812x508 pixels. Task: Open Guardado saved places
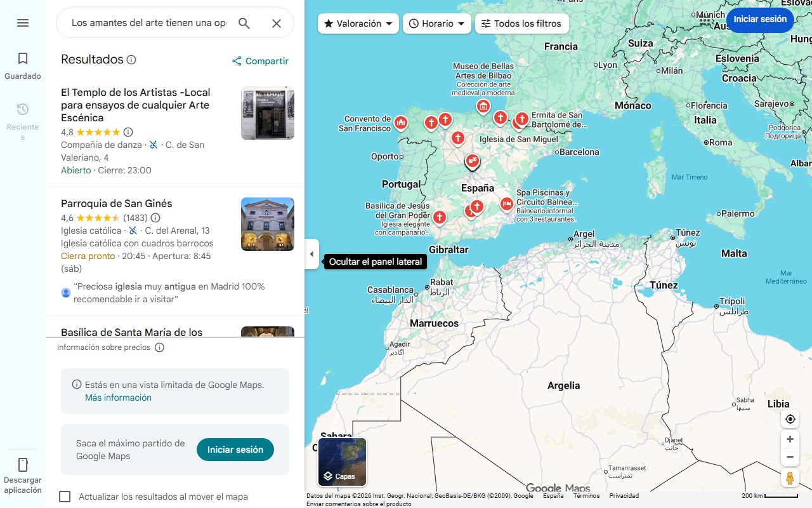23,63
